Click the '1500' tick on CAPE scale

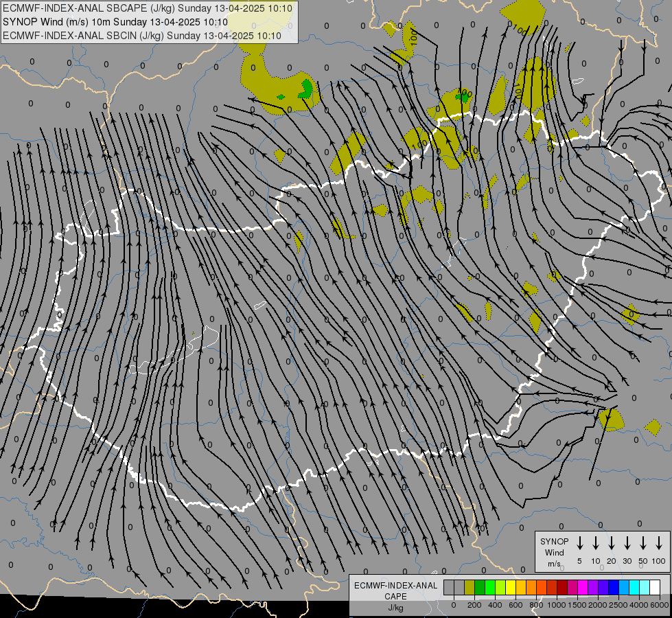click(x=577, y=605)
